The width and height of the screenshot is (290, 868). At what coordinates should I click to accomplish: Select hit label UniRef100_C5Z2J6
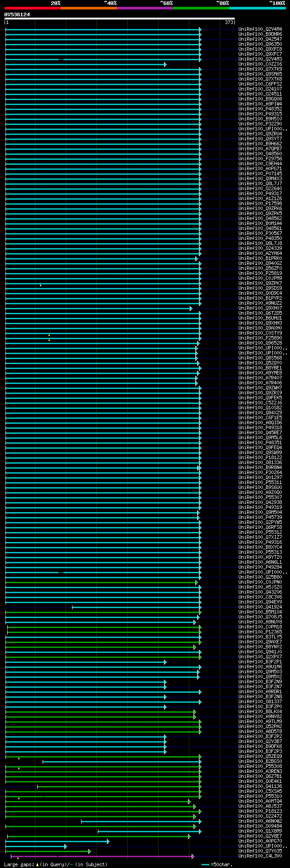point(261,403)
